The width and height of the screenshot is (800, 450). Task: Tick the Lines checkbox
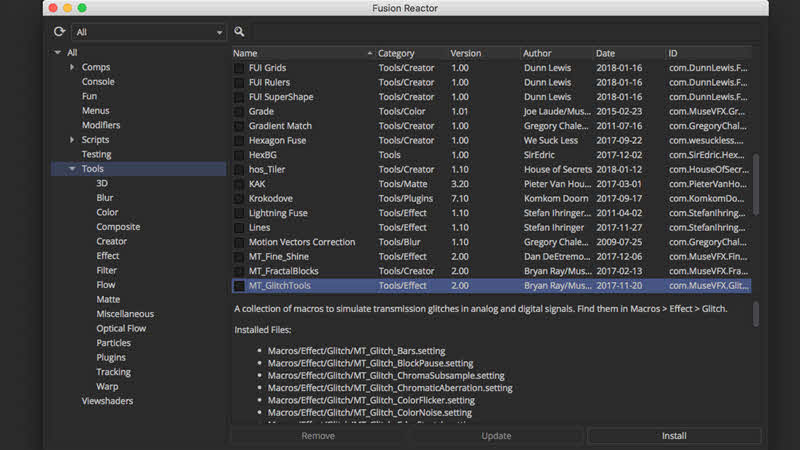point(239,228)
